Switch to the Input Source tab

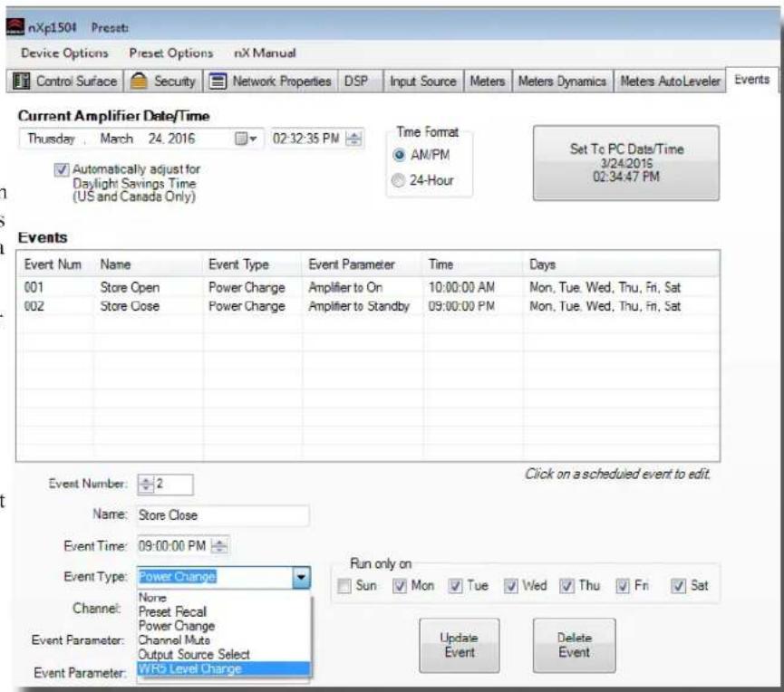point(423,81)
